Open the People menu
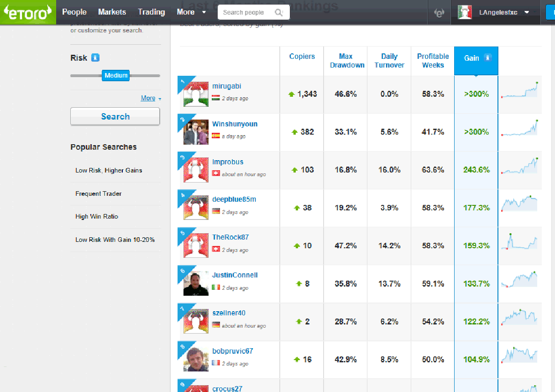The image size is (555, 392). tap(74, 12)
